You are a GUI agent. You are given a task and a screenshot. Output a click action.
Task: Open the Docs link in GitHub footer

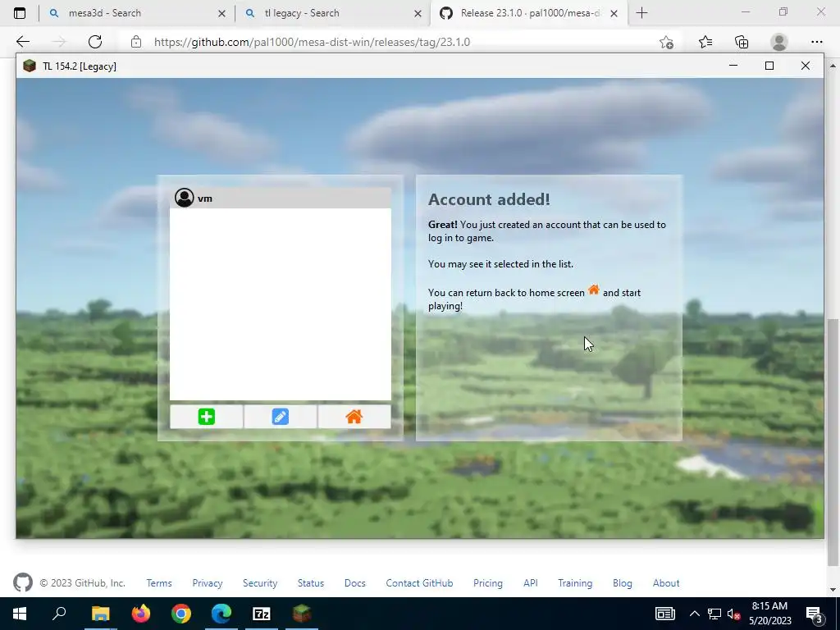coord(354,583)
